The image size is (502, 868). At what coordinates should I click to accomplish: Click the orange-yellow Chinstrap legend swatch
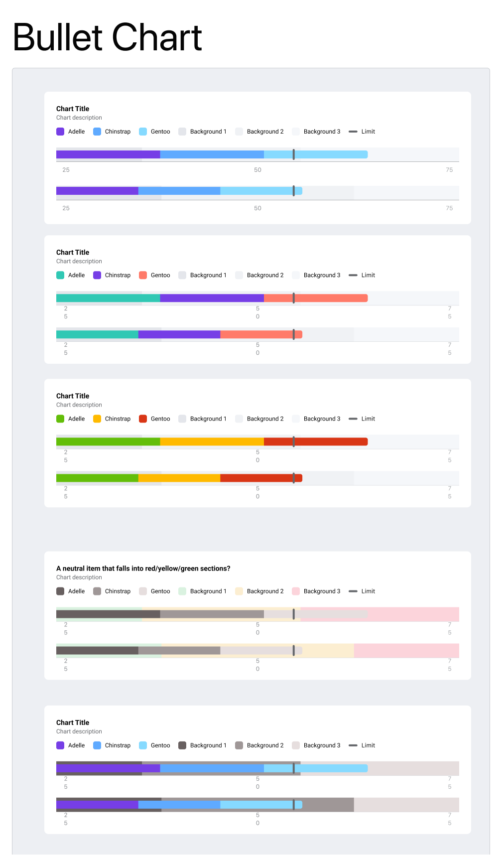pos(97,419)
